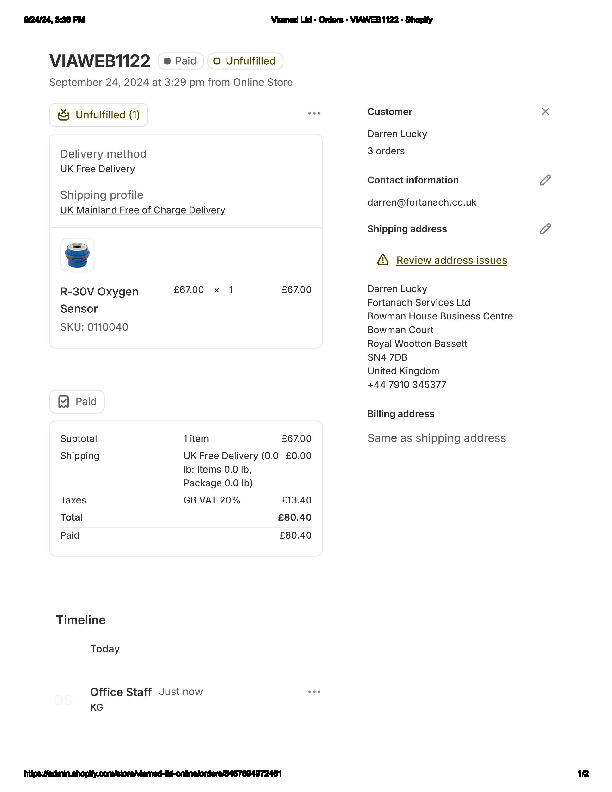Viewport: 612px width, 792px height.
Task: Click the Paid status tag near order number
Action: pos(181,61)
